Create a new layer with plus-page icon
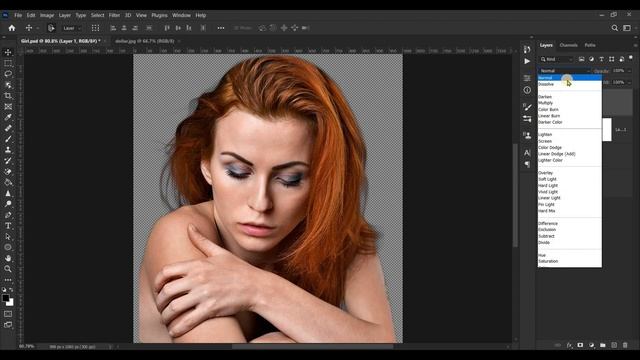The height and width of the screenshot is (360, 640). [614, 345]
